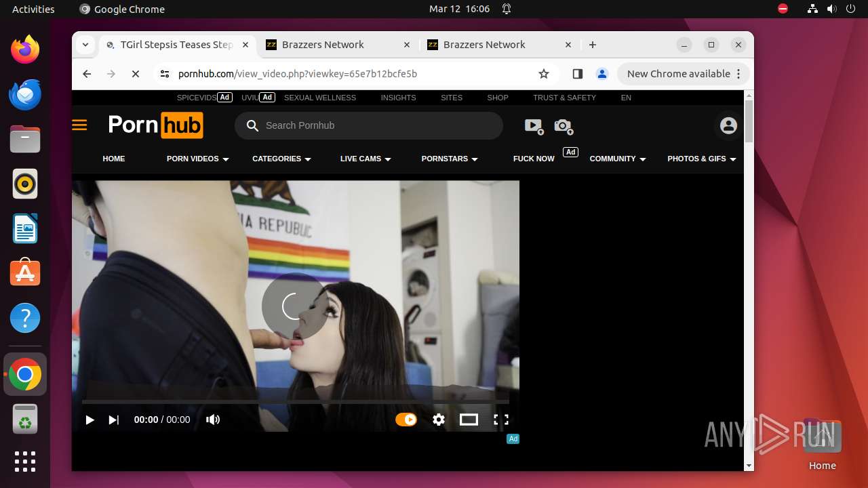This screenshot has width=868, height=488.
Task: Skip to next video in the player
Action: pyautogui.click(x=114, y=420)
